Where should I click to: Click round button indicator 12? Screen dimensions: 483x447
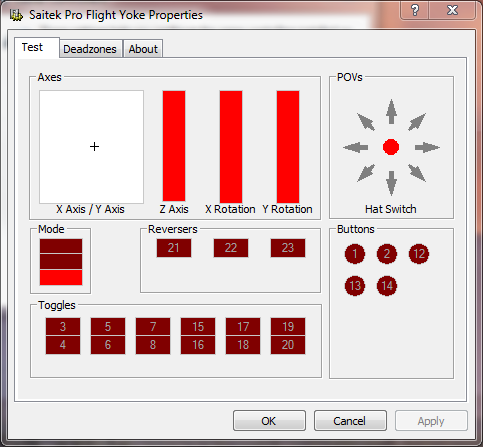(419, 254)
